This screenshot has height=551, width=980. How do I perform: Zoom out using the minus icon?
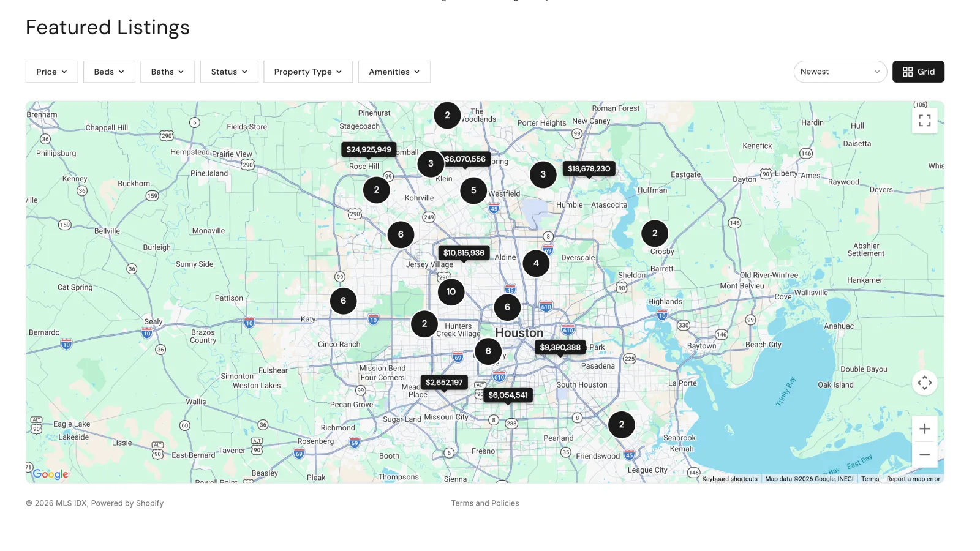pyautogui.click(x=924, y=454)
